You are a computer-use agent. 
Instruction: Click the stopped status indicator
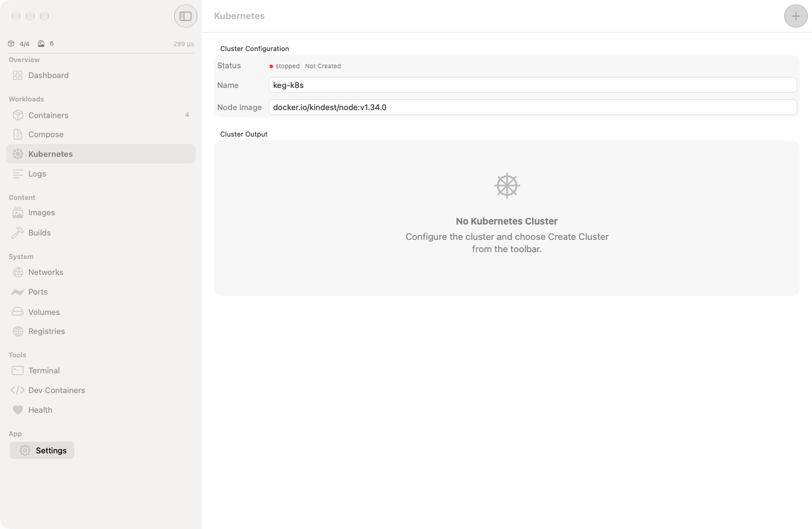284,66
